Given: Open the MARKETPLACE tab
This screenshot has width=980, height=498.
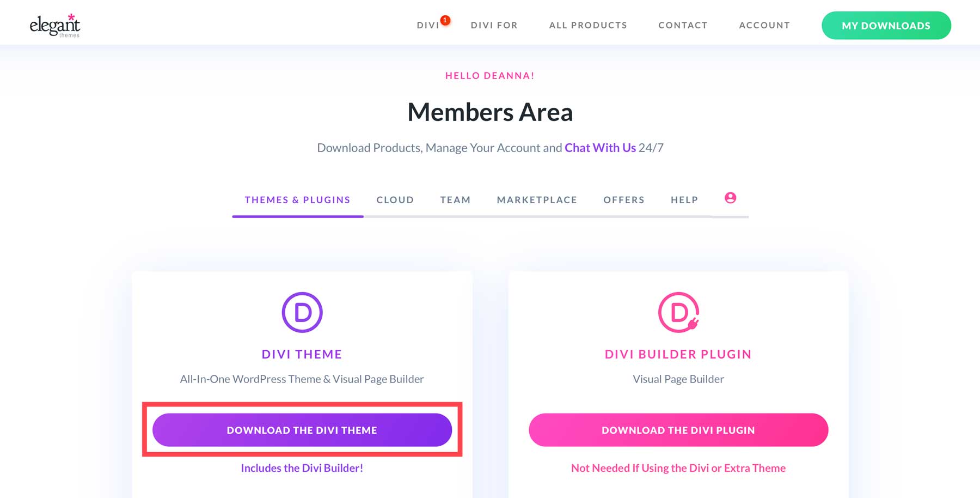Looking at the screenshot, I should (537, 199).
